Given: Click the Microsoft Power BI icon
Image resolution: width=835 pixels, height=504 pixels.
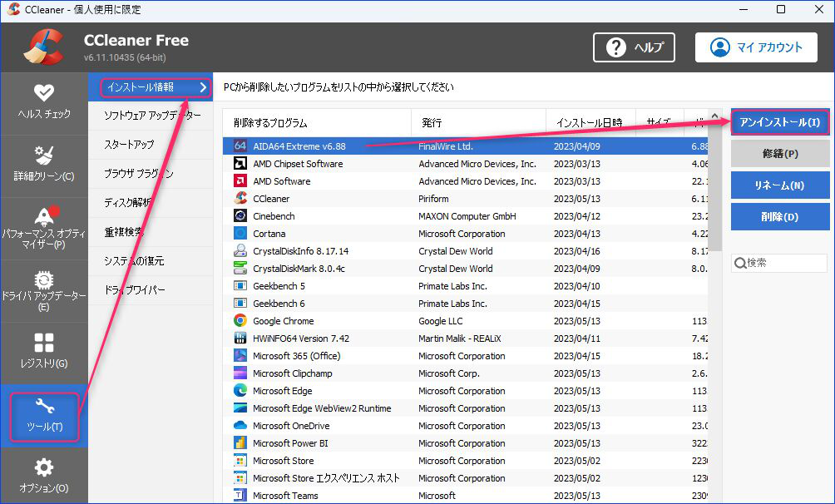Looking at the screenshot, I should tap(240, 443).
